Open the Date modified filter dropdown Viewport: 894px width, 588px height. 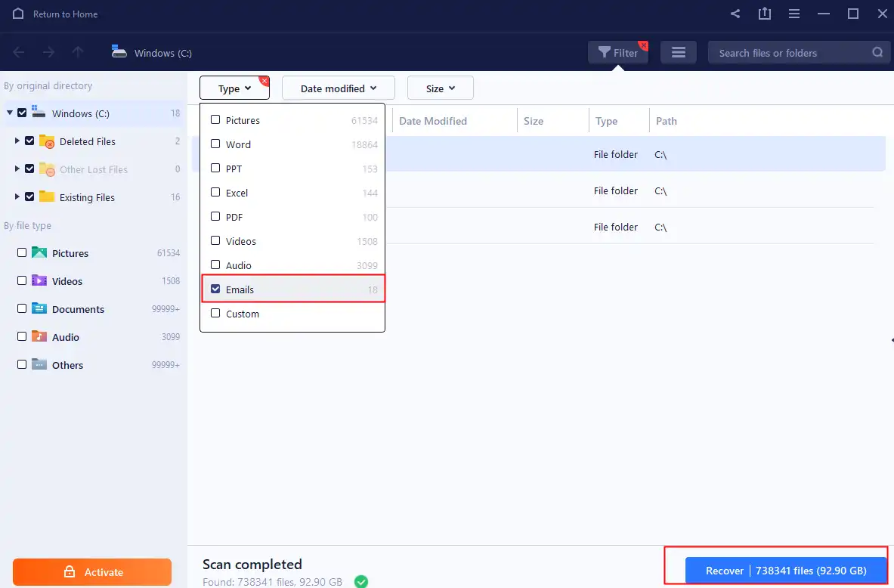pyautogui.click(x=339, y=88)
